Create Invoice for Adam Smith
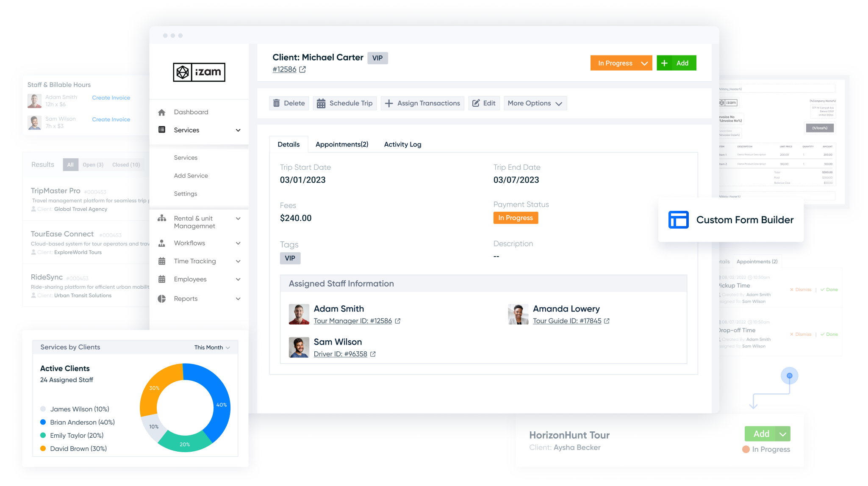The height and width of the screenshot is (486, 868). tap(111, 98)
